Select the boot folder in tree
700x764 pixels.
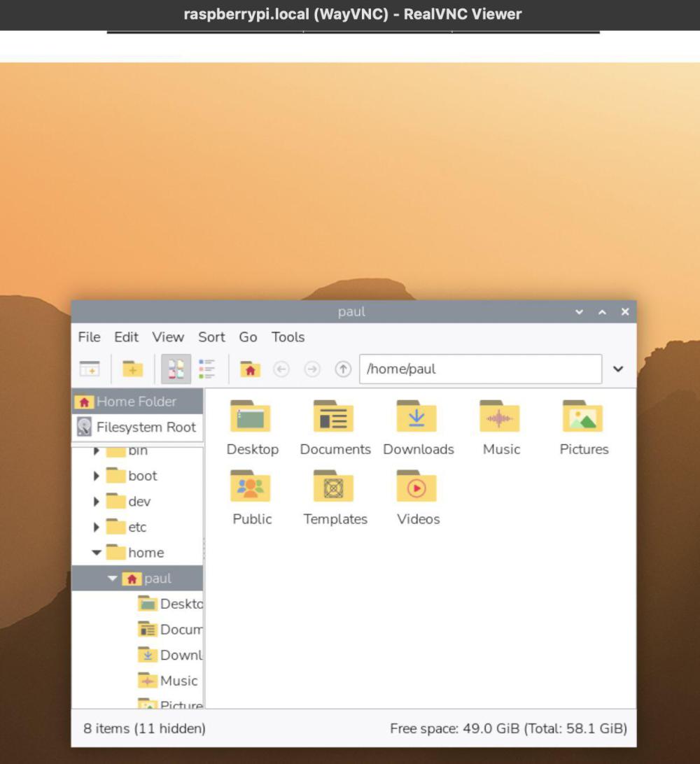tap(142, 476)
